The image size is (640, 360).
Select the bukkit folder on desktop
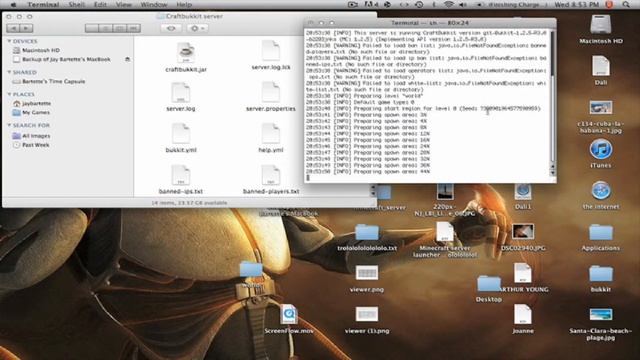pyautogui.click(x=600, y=274)
